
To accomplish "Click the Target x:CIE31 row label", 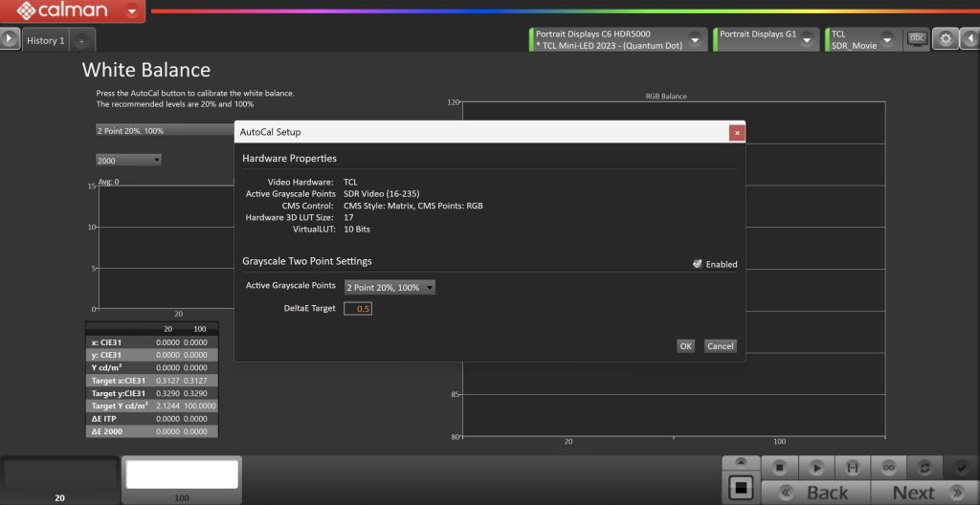I will [118, 381].
